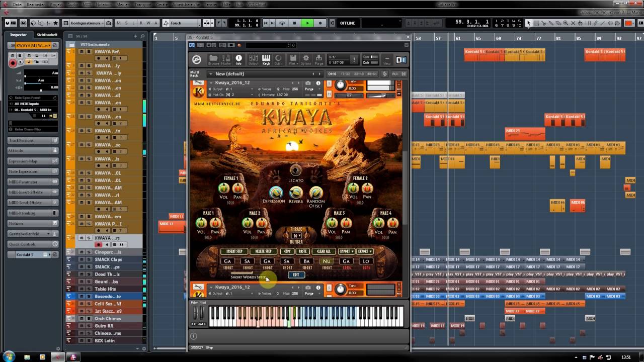Select the Mute X tool
Screen dimensions: 644x362
[x=573, y=23]
